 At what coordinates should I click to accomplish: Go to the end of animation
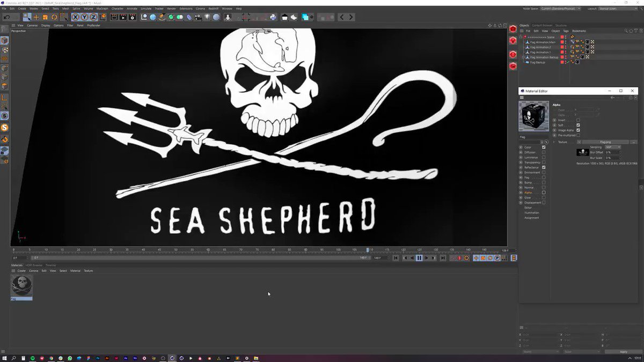tap(442, 258)
